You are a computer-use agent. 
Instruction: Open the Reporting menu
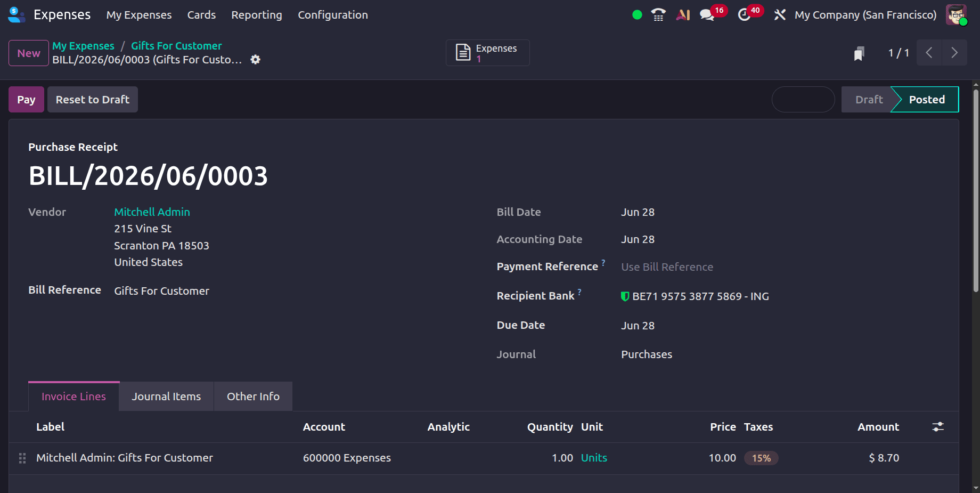[257, 15]
